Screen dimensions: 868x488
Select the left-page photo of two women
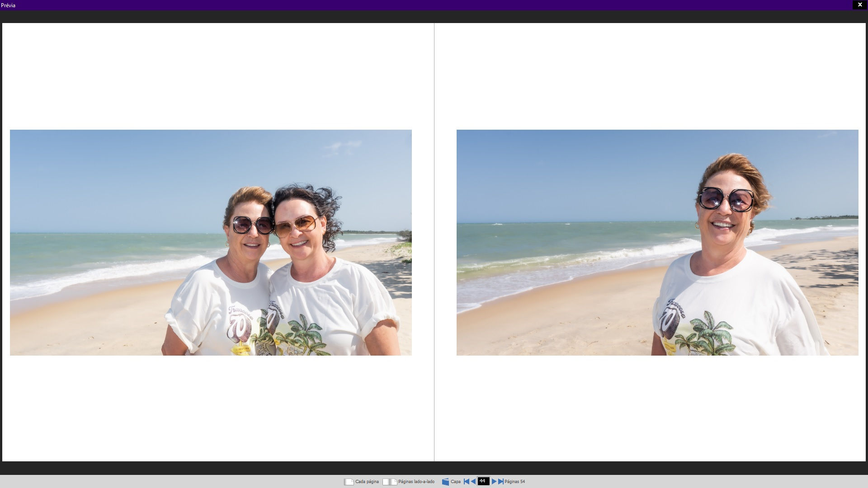(211, 242)
